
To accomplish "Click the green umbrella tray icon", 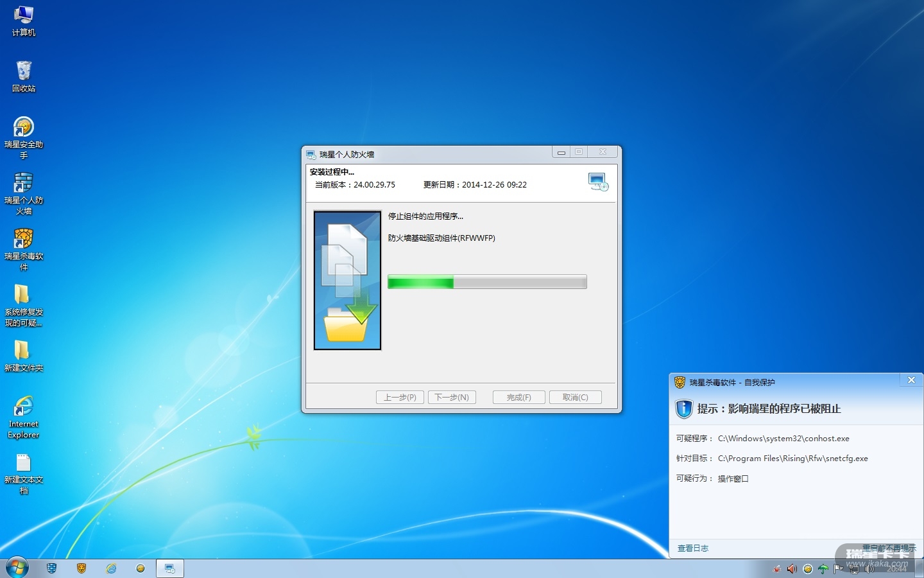I will (823, 568).
